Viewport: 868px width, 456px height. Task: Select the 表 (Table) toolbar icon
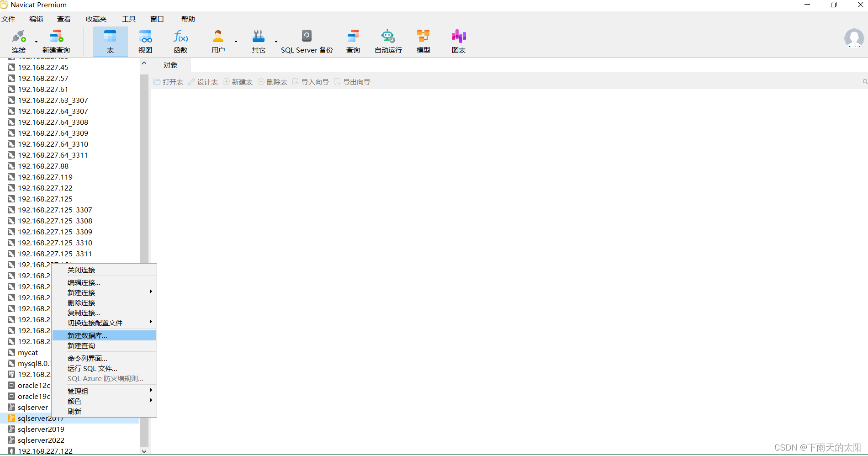tap(110, 41)
